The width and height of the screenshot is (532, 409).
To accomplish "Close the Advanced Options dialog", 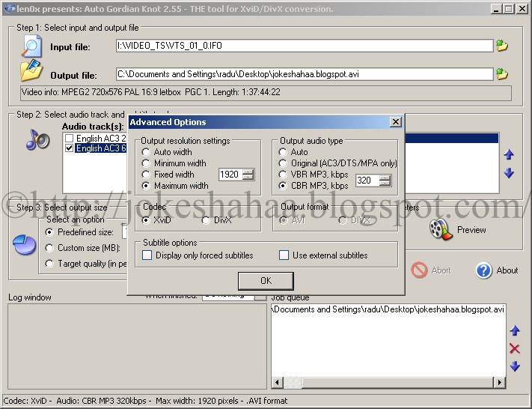I will click(396, 122).
